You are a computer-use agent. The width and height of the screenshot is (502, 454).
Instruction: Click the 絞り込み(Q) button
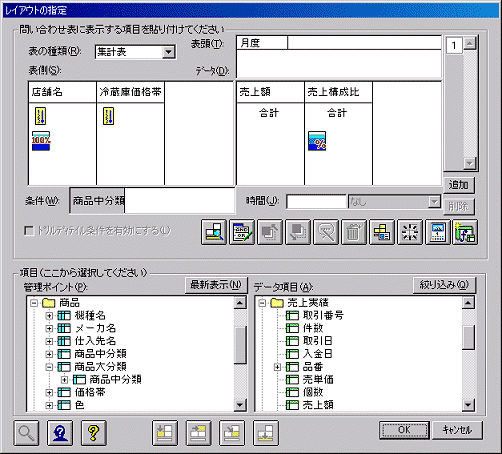444,285
